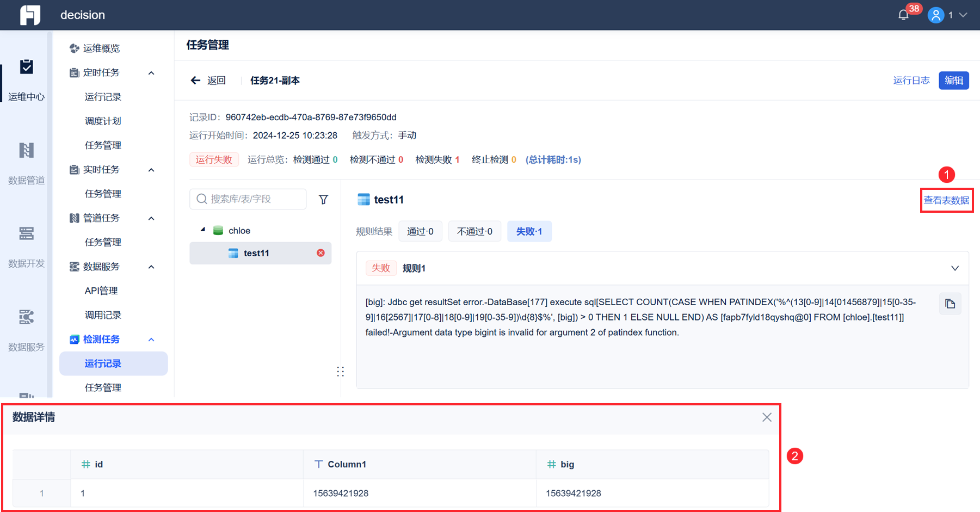Click the big cell value 15639421928
Viewport: 980px width, 512px height.
(574, 494)
